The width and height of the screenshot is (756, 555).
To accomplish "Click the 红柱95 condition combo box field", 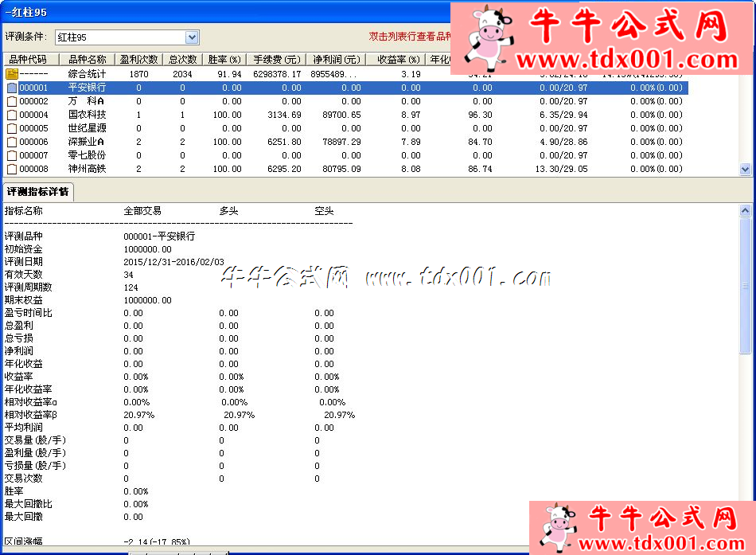I will [x=119, y=37].
